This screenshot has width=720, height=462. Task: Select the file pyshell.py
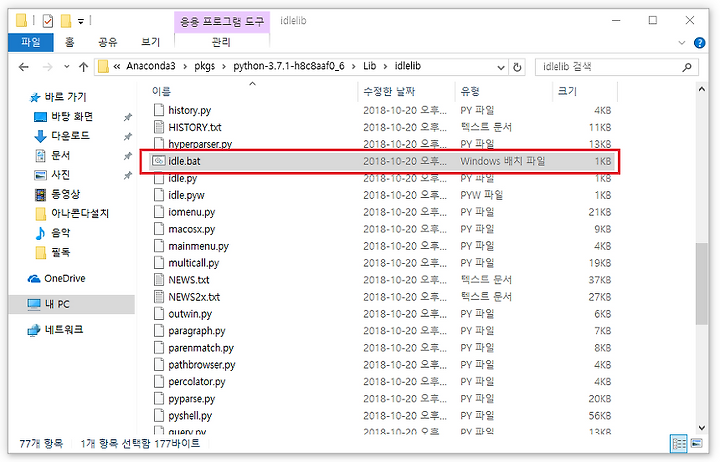point(190,416)
